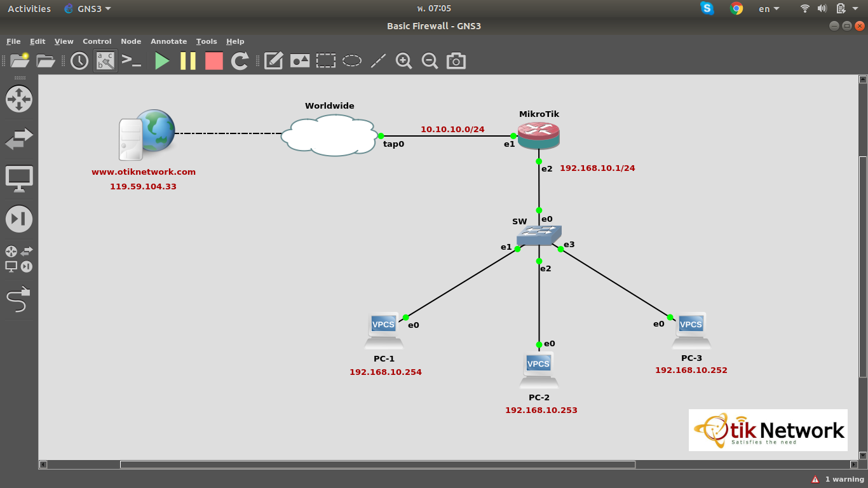Viewport: 868px width, 488px height.
Task: Click the 192.168.10.253 label under PC-2
Action: [x=541, y=410]
